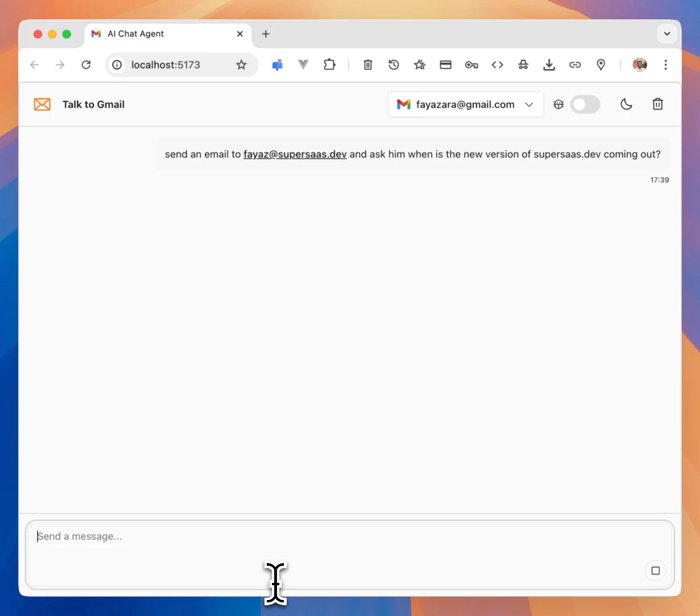Open the history clock extension
The width and height of the screenshot is (700, 616).
[394, 65]
